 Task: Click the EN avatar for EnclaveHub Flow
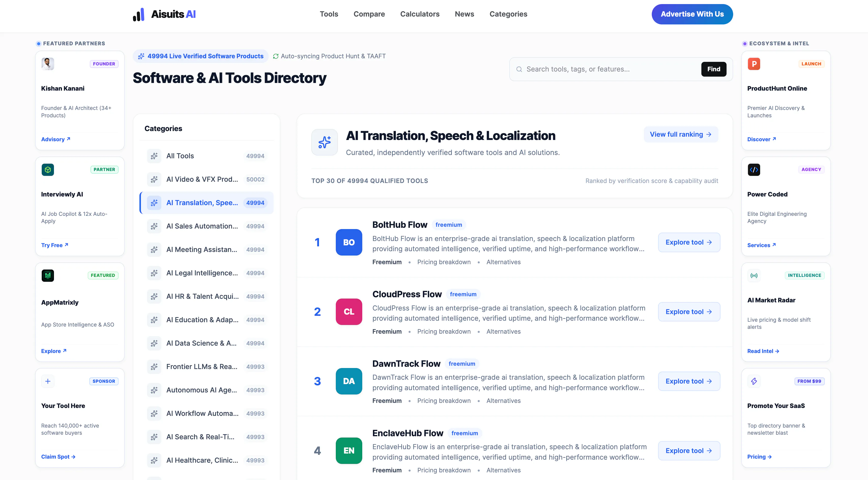tap(349, 451)
